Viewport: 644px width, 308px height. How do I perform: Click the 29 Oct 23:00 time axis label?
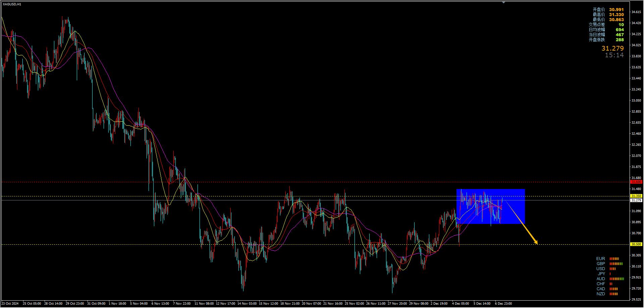(x=75, y=304)
